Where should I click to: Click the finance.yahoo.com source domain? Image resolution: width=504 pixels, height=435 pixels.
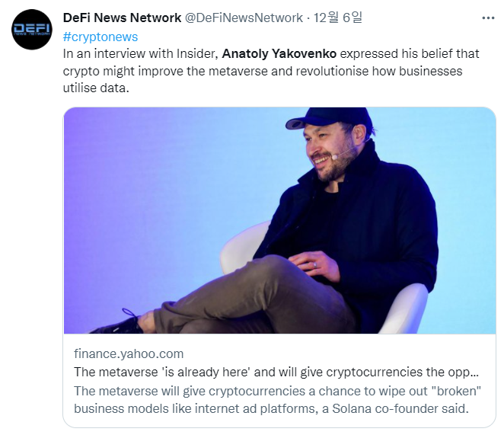click(129, 353)
